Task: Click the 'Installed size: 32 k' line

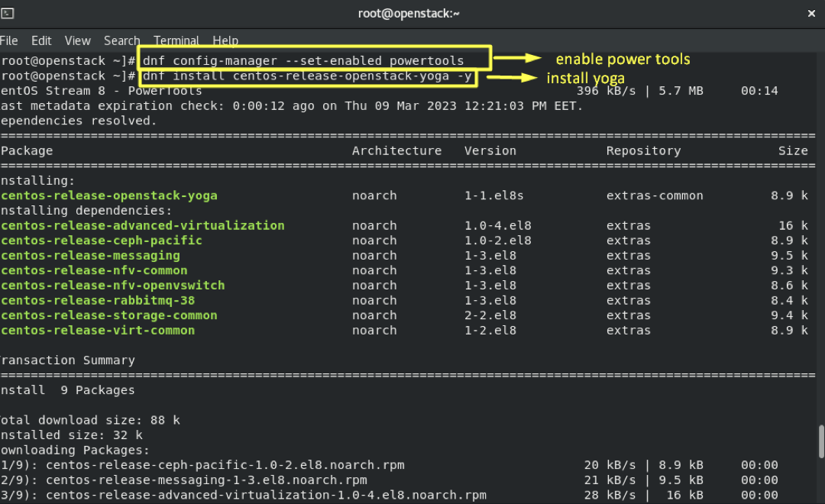Action: 72,435
